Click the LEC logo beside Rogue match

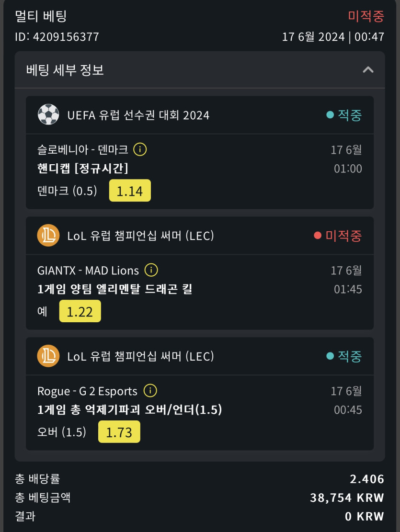pos(48,356)
